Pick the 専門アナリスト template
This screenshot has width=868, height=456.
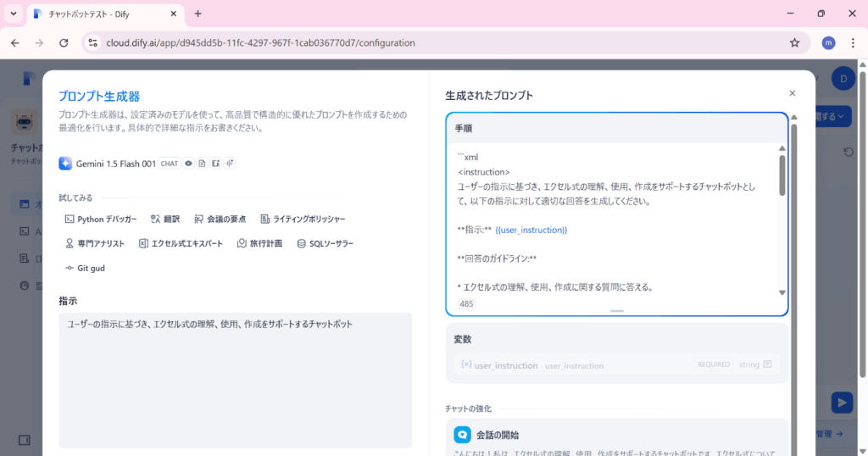pyautogui.click(x=95, y=243)
